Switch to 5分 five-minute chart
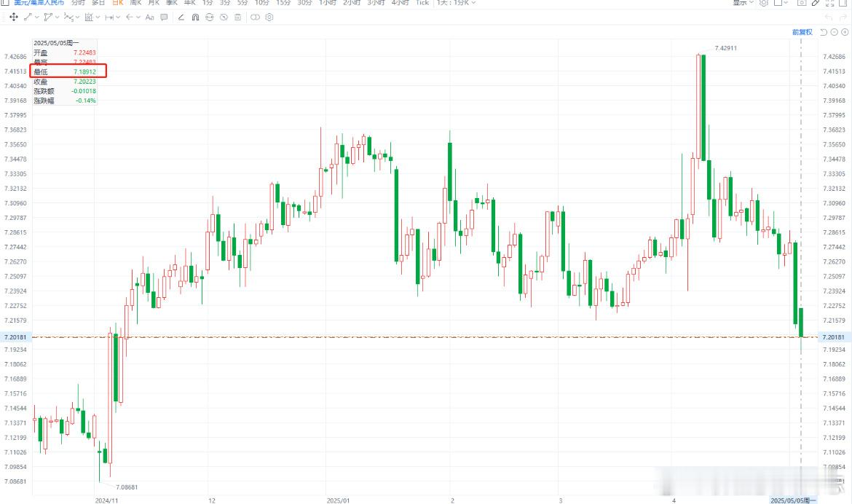Viewport: 852px width, 504px height. (242, 3)
